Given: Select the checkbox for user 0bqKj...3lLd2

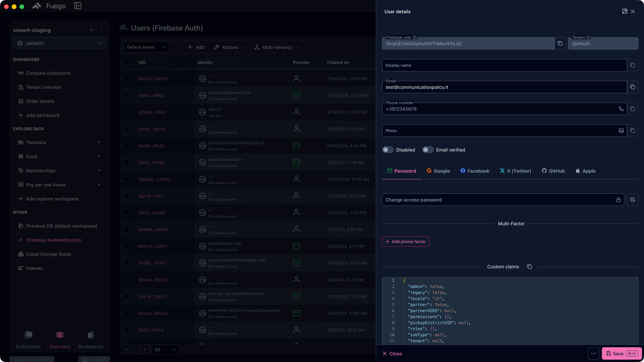Looking at the screenshot, I should (126, 145).
